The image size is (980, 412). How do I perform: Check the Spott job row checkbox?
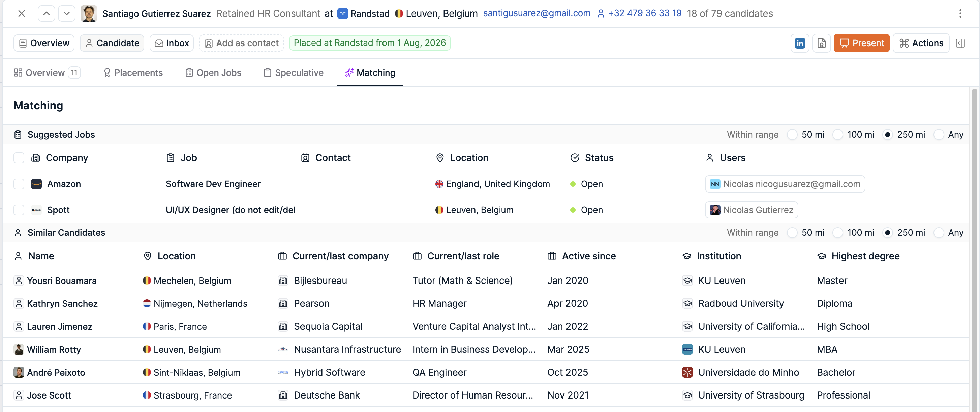19,210
